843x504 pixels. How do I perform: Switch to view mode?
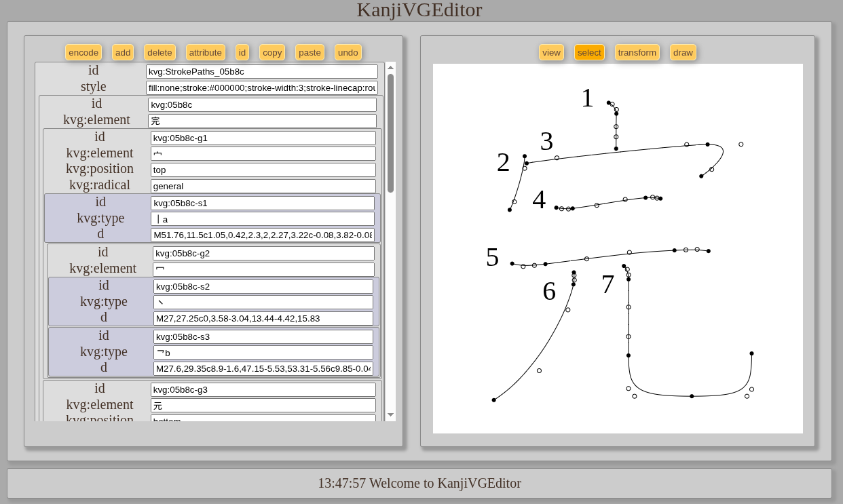click(551, 52)
